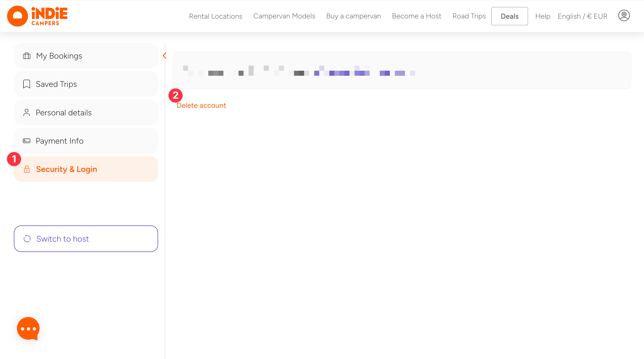Open the Help link in header
Image resolution: width=644 pixels, height=359 pixels.
point(543,16)
